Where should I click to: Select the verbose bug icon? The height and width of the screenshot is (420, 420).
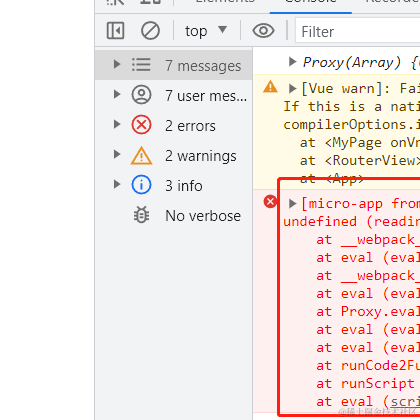[x=141, y=215]
